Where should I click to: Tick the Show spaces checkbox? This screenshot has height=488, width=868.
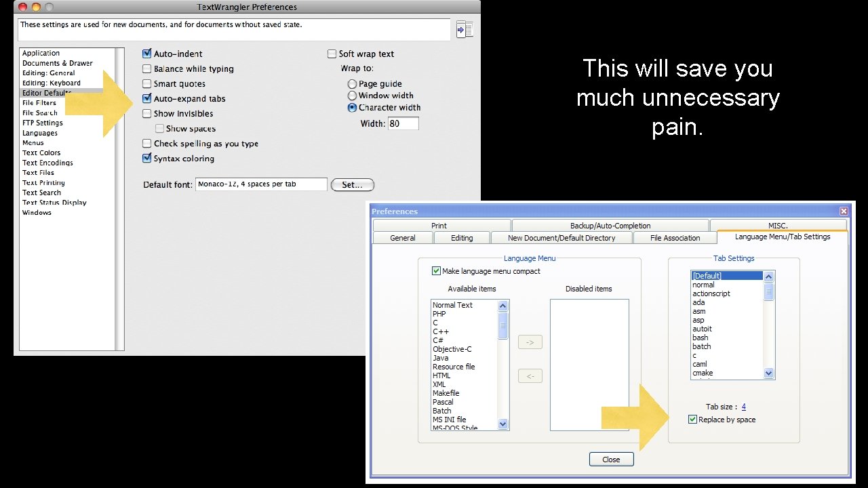(159, 128)
